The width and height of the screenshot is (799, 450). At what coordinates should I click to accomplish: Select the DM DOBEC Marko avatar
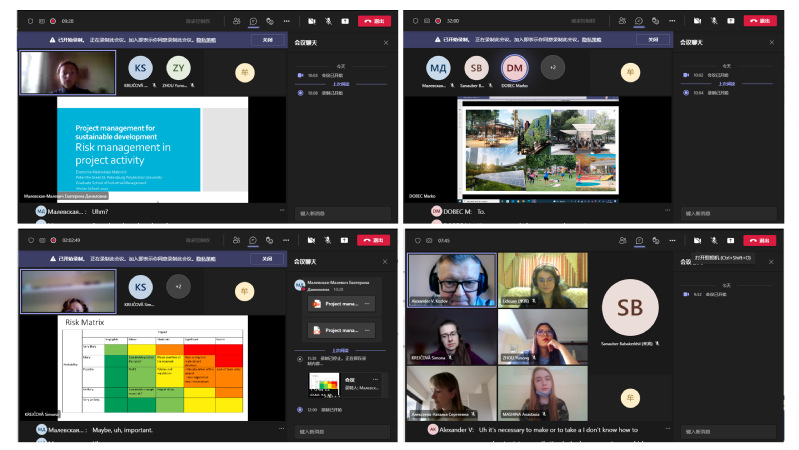tap(514, 68)
